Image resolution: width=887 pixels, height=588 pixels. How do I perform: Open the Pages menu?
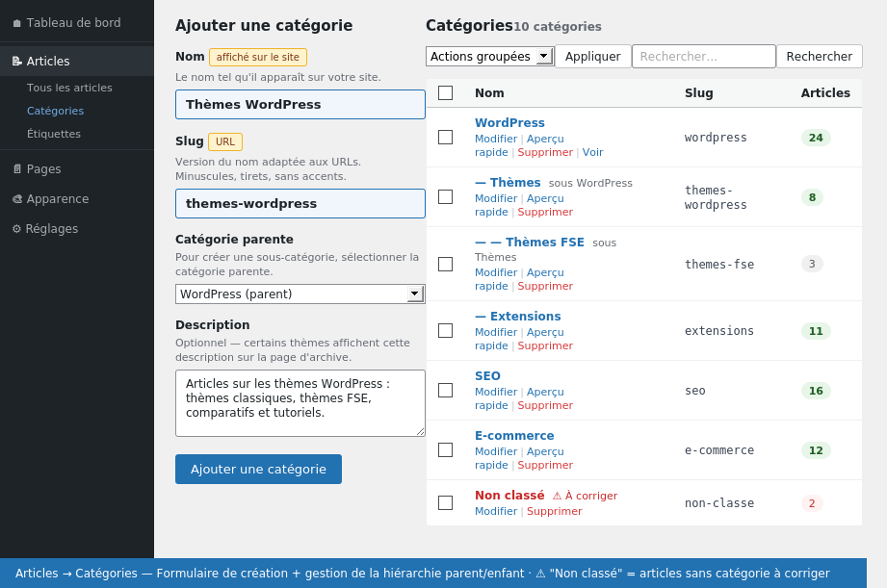[x=77, y=169]
